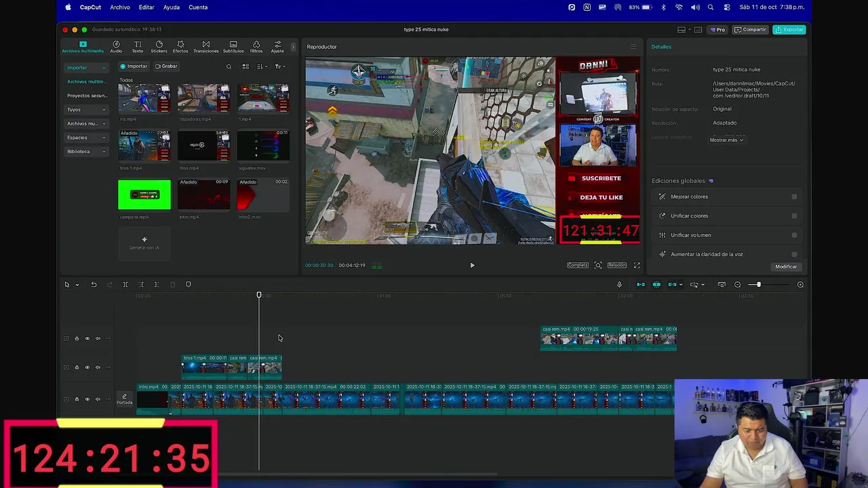Search media files with magnifier icon
Viewport: 868px width, 488px height.
(229, 66)
